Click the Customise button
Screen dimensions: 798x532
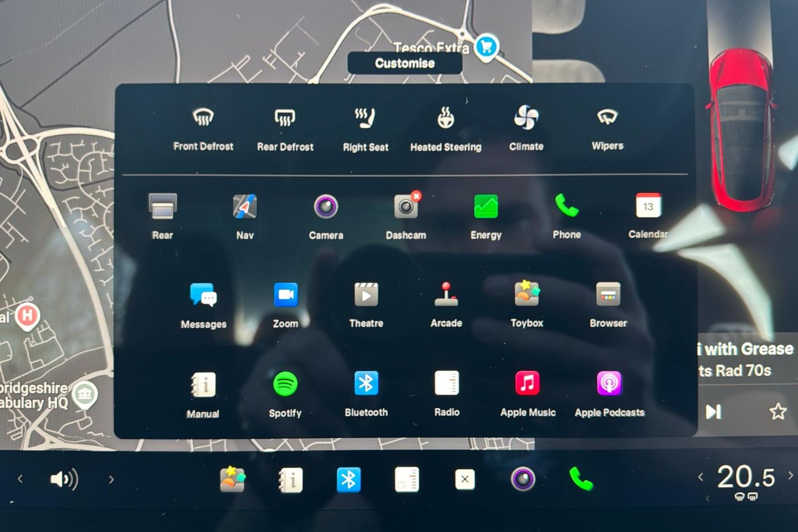pos(405,63)
